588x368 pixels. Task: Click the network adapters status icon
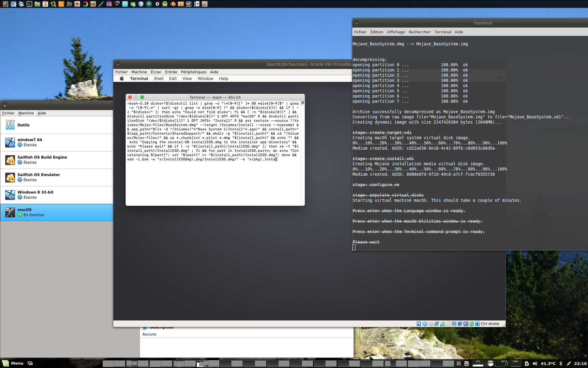point(436,324)
